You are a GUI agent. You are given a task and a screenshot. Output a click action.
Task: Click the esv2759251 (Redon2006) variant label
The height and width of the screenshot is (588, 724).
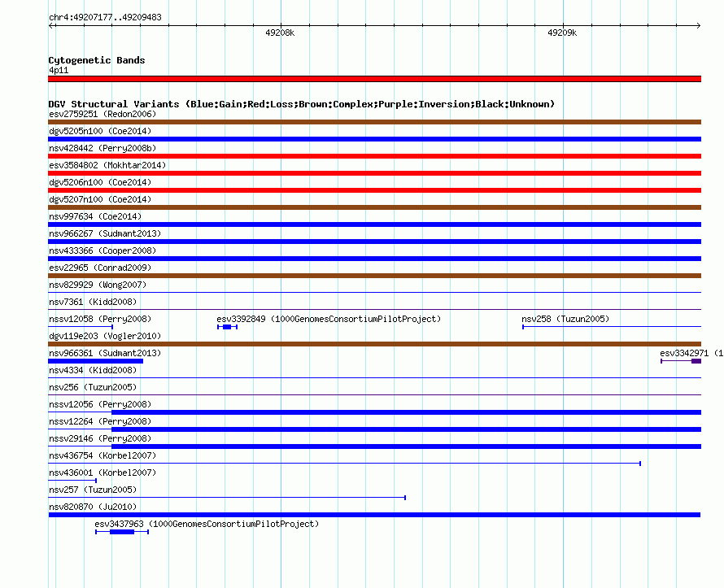coord(102,114)
